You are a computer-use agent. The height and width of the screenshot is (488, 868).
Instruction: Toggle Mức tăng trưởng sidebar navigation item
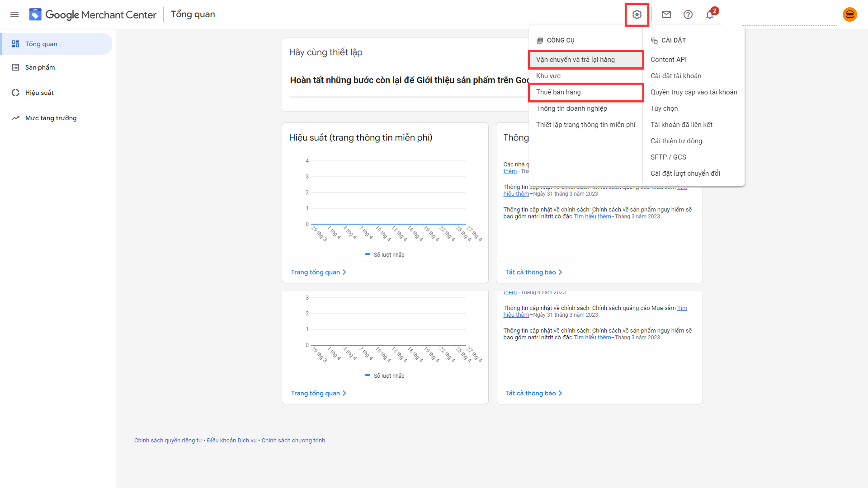(x=50, y=118)
